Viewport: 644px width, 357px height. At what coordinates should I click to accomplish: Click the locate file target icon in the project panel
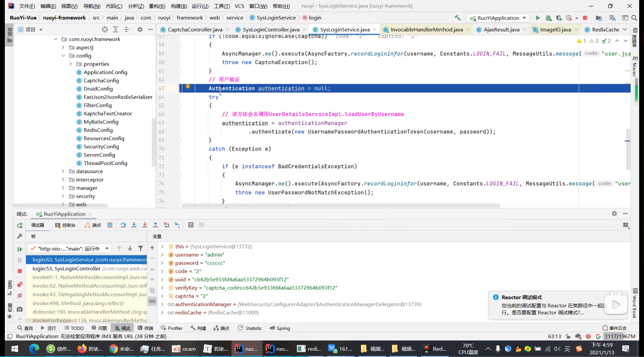(105, 29)
